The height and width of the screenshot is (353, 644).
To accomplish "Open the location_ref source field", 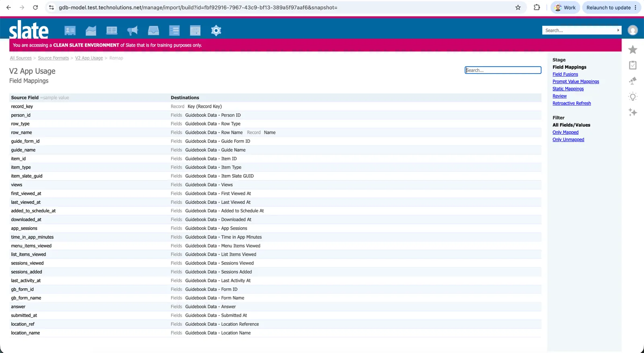I will (x=23, y=324).
